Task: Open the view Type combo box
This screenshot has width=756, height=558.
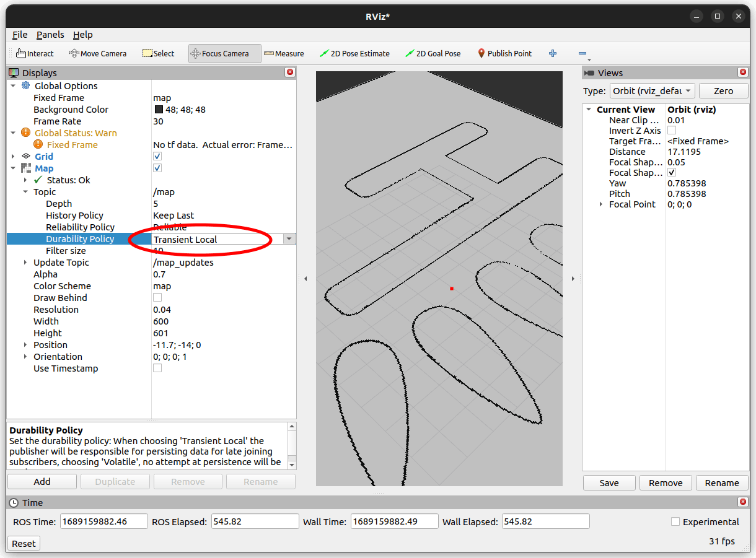Action: point(652,90)
